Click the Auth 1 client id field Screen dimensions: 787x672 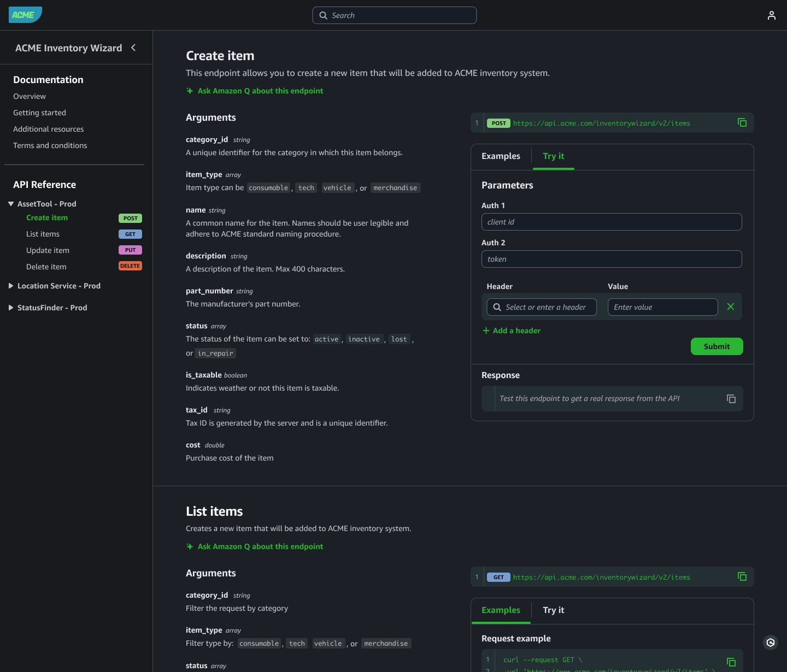coord(612,222)
